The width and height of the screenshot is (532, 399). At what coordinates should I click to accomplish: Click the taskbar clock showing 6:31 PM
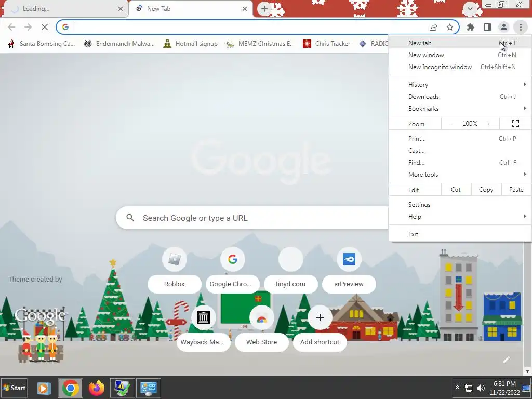pyautogui.click(x=504, y=388)
